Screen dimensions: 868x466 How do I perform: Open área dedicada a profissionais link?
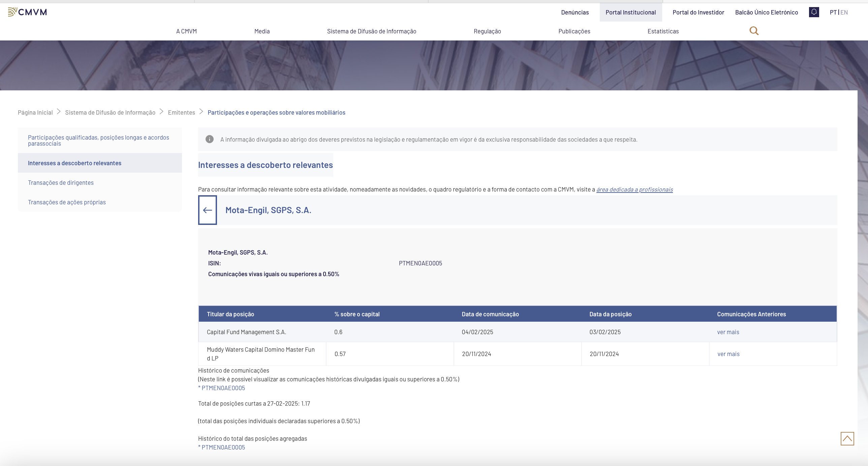pyautogui.click(x=634, y=189)
